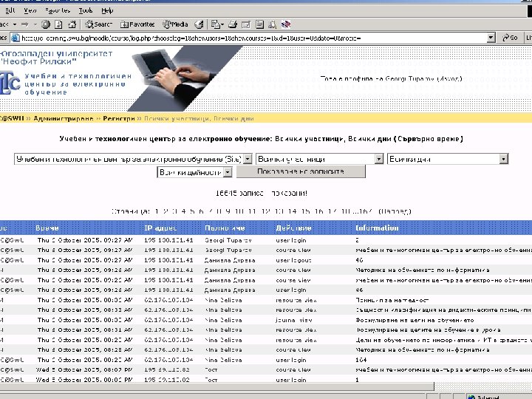
Task: Click Georgi Tuparov name in user login row
Action: 228,240
